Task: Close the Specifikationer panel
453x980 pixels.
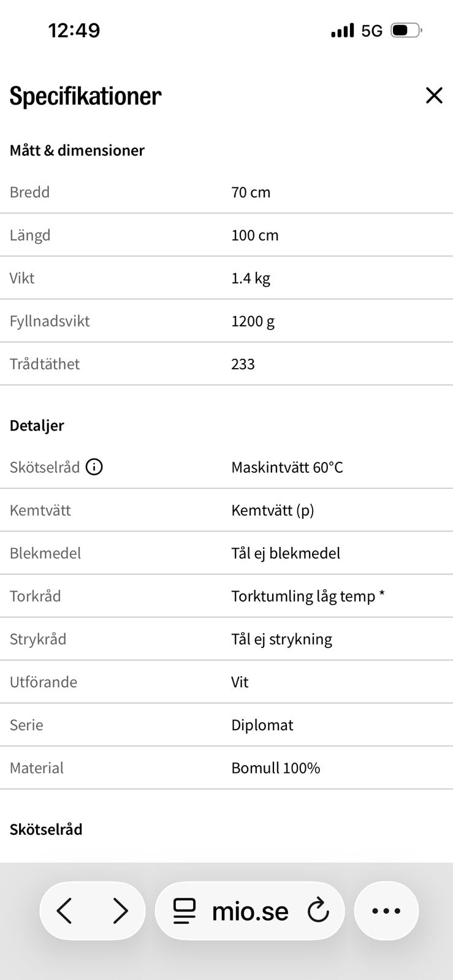Action: 434,96
